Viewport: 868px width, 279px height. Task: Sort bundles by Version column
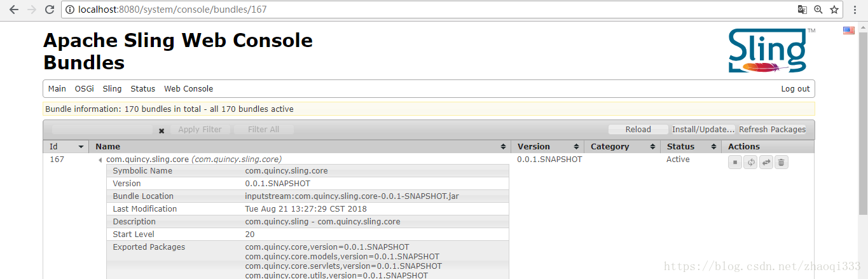tap(547, 146)
